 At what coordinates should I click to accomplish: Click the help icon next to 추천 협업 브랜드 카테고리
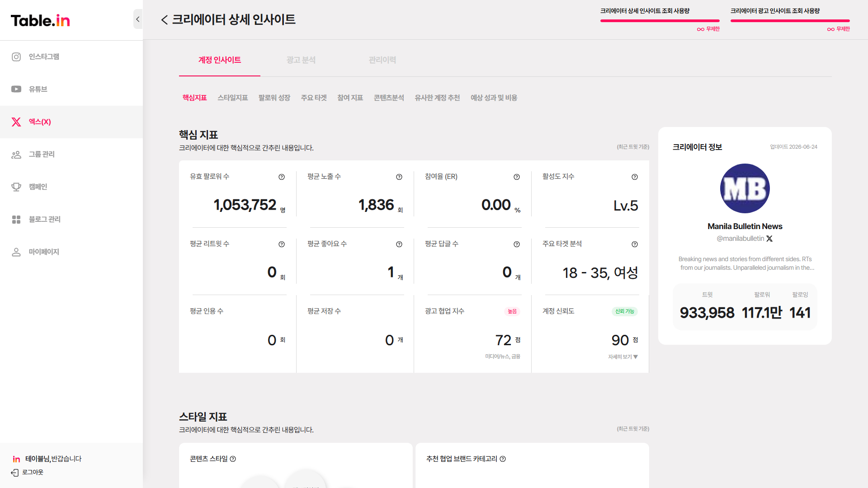tap(503, 459)
